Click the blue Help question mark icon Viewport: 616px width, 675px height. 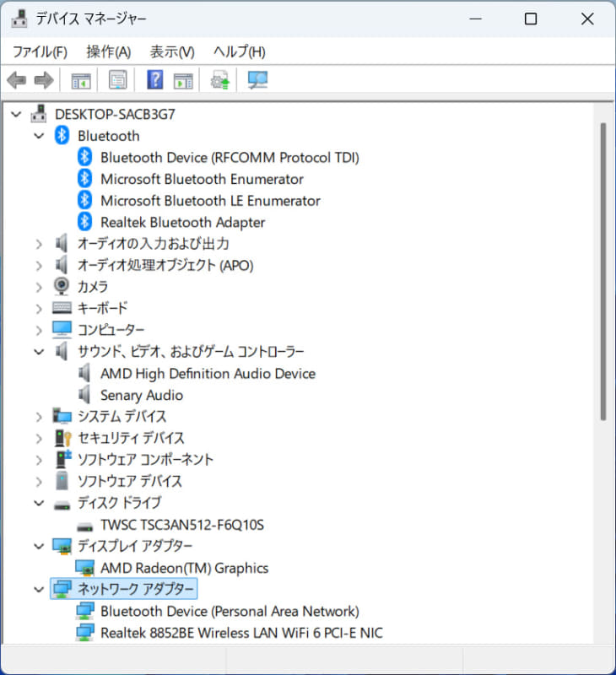155,79
